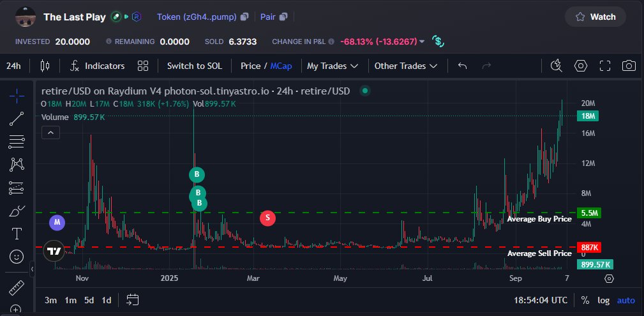Image resolution: width=644 pixels, height=316 pixels.
Task: Click the green live status dot
Action: point(364,91)
